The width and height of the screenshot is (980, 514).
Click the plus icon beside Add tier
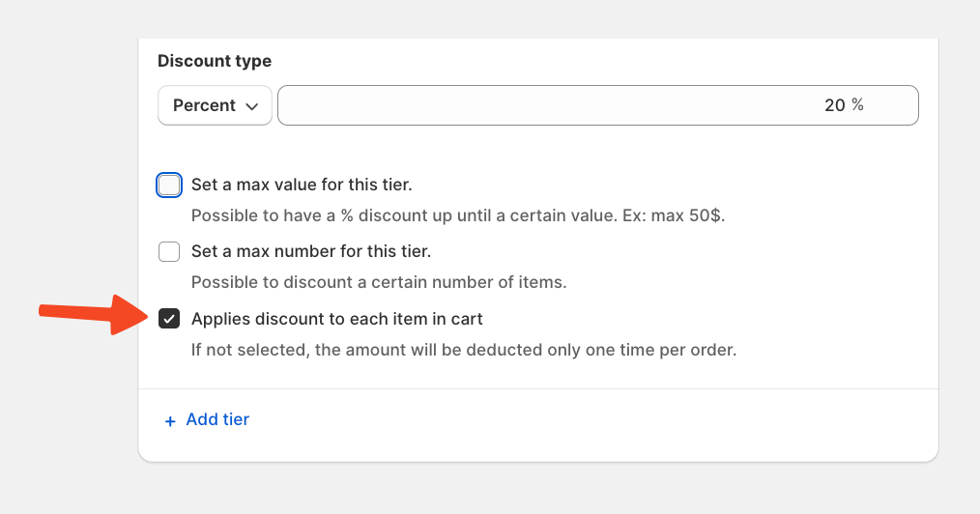pos(170,421)
